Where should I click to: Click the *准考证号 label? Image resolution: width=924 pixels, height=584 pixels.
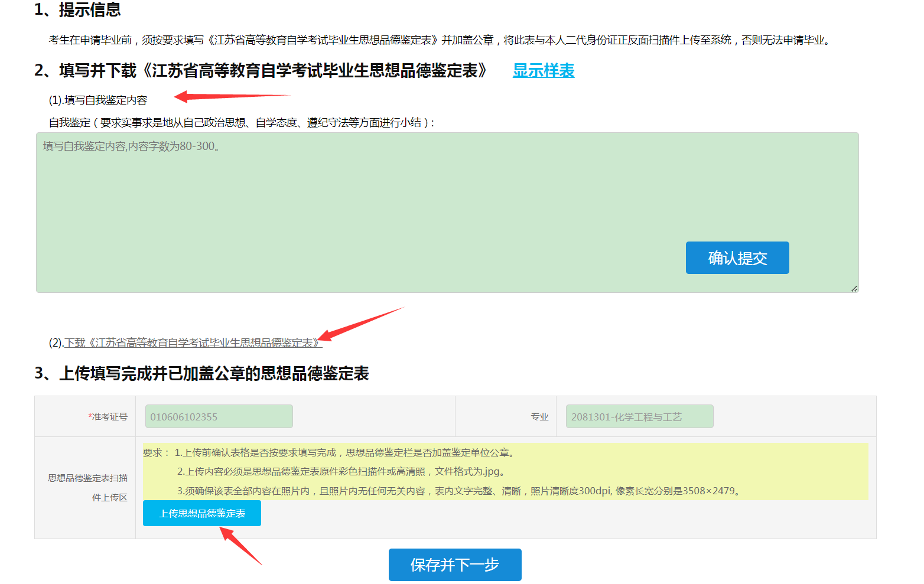(108, 416)
